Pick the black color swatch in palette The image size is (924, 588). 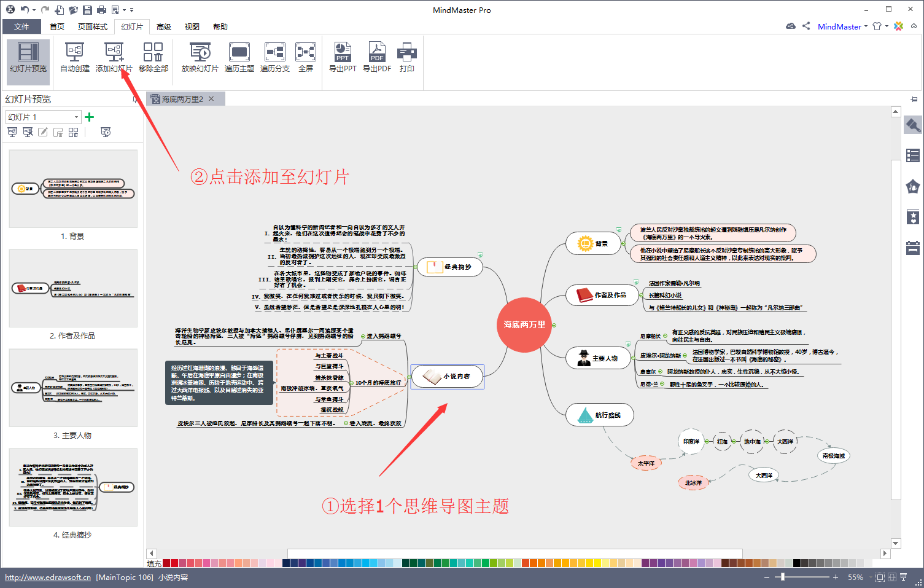(797, 563)
